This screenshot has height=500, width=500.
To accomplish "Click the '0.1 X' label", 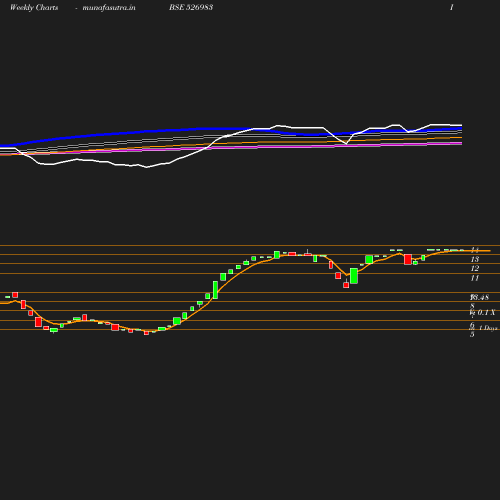I will click(486, 312).
